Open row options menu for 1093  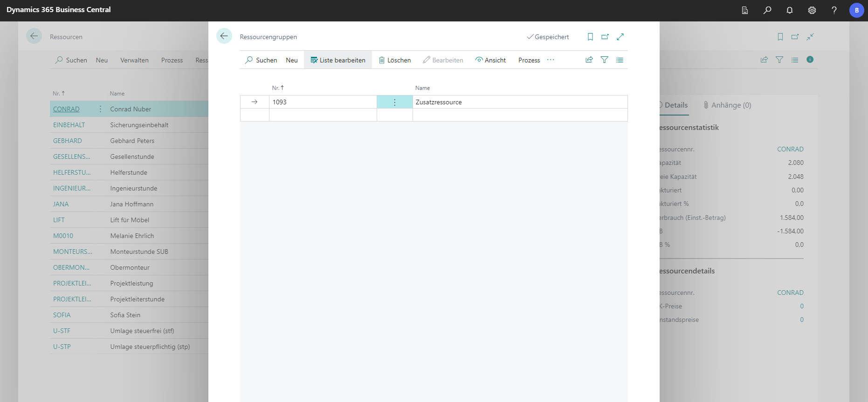pos(394,102)
